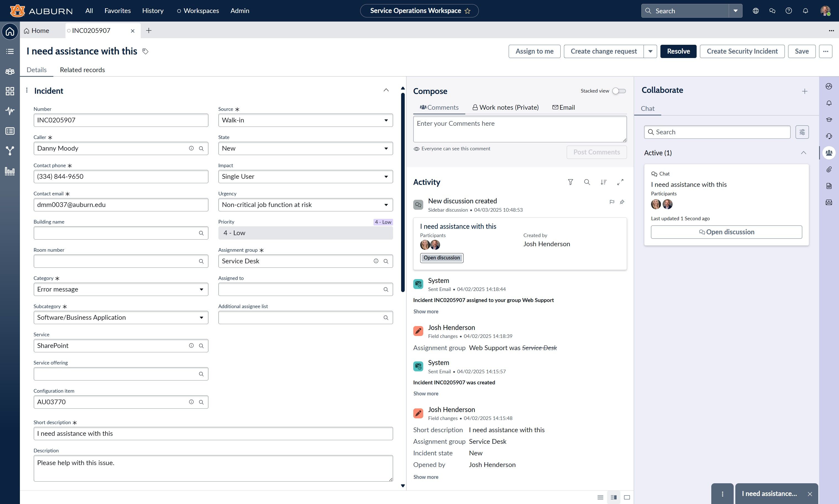Select the Work notes (Private) compose tab
This screenshot has height=504, width=839.
coord(505,107)
